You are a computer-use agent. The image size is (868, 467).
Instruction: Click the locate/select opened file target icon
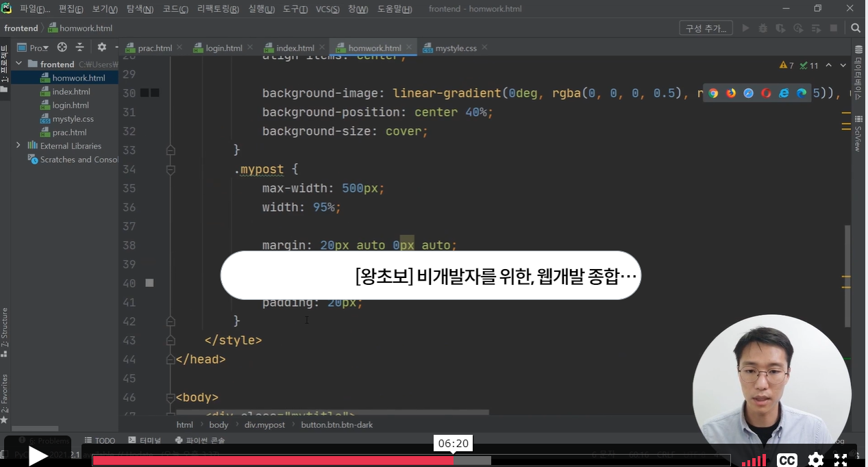[x=62, y=47]
